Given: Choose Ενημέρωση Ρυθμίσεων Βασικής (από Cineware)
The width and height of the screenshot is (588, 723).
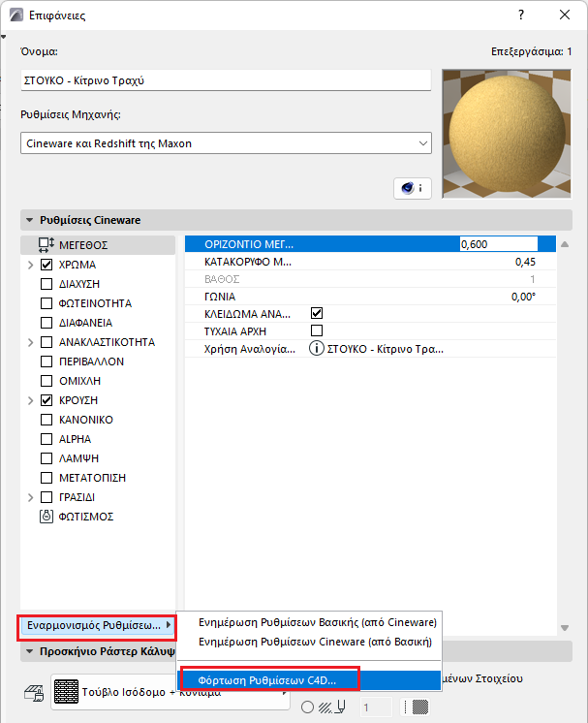Looking at the screenshot, I should click(318, 622).
